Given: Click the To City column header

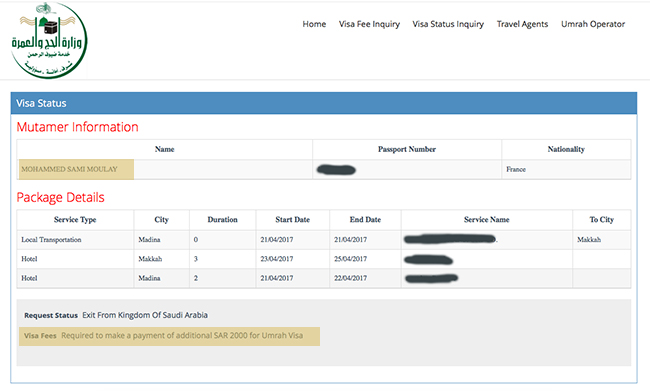Looking at the screenshot, I should pos(601,220).
